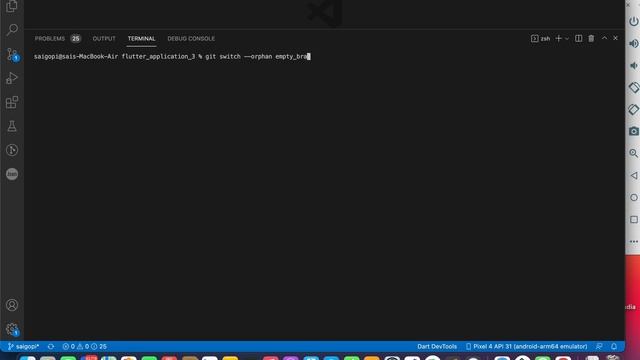Open the Git Graph activity bar icon
The width and height of the screenshot is (640, 360).
(x=12, y=150)
